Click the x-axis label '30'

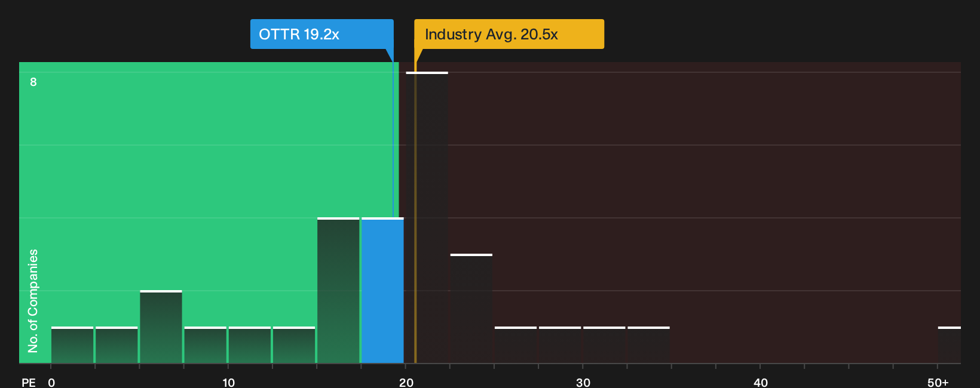click(x=583, y=382)
